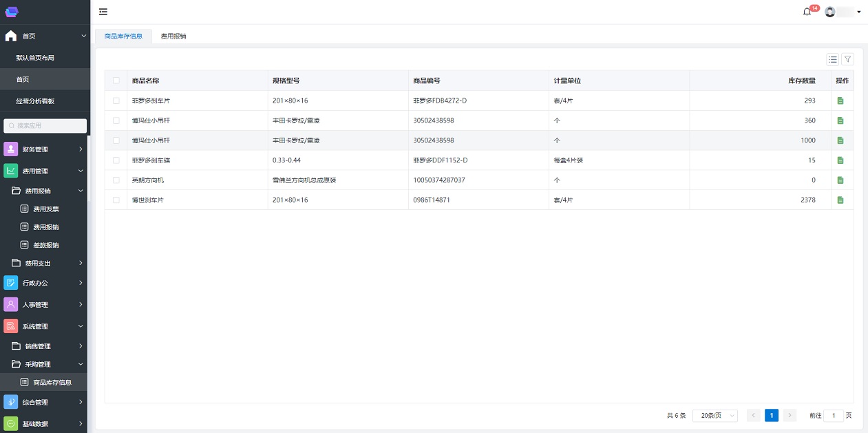The width and height of the screenshot is (868, 433).
Task: Click the 财务管理 sidebar icon
Action: pos(11,149)
